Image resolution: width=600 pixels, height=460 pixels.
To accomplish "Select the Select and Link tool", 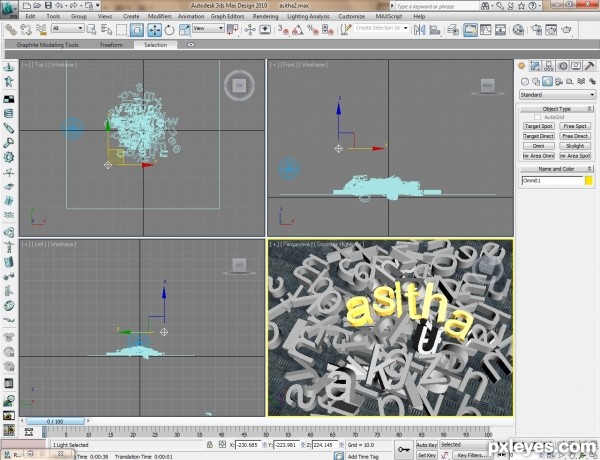I will pyautogui.click(x=10, y=29).
